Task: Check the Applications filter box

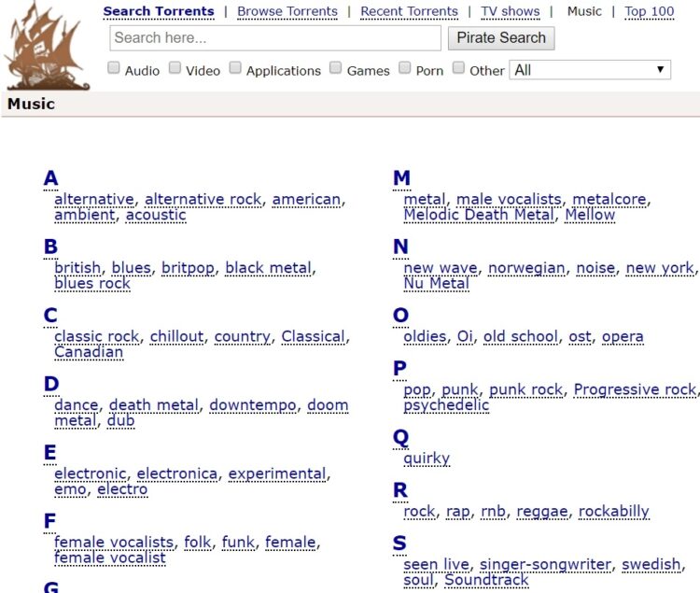Action: tap(235, 68)
